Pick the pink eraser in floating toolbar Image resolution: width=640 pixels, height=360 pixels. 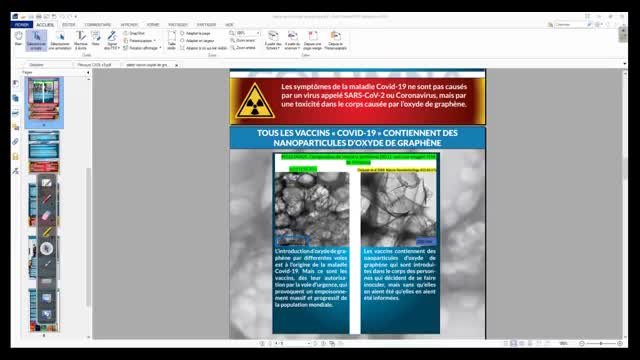click(x=47, y=216)
